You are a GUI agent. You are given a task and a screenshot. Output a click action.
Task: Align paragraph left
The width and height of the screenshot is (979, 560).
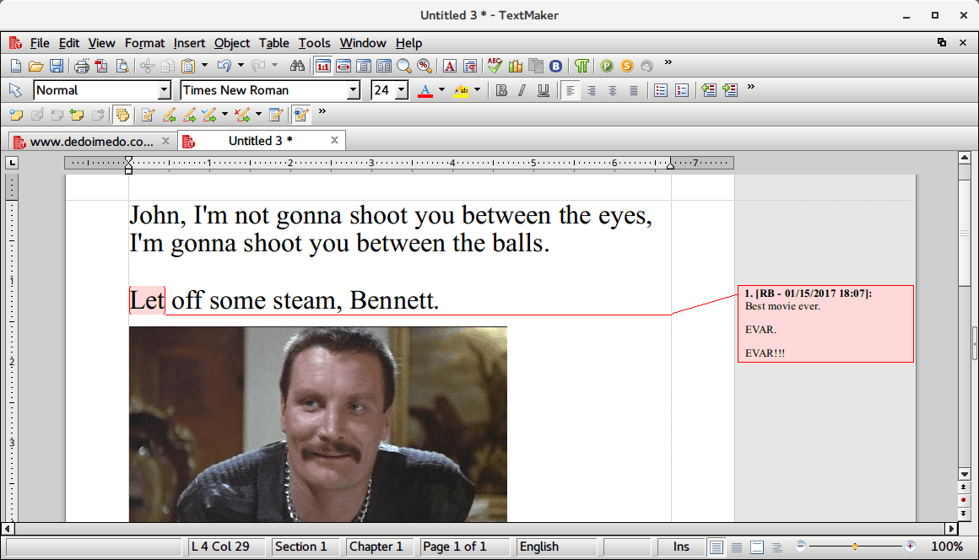click(570, 90)
